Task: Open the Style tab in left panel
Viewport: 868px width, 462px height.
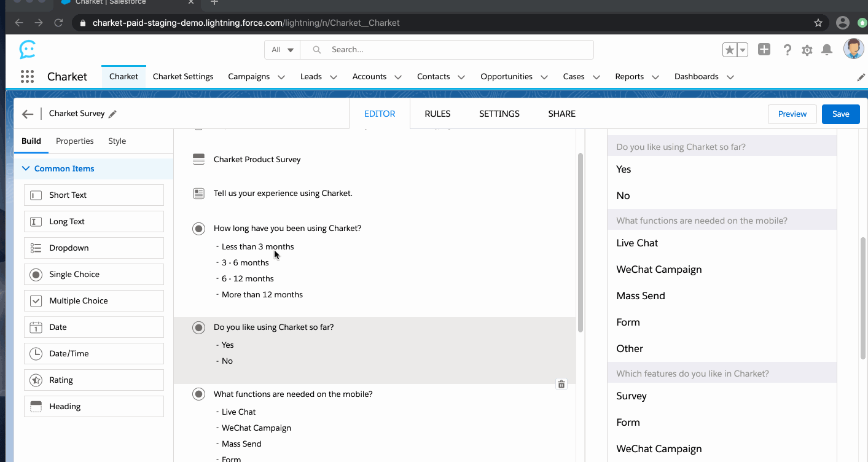Action: point(117,141)
